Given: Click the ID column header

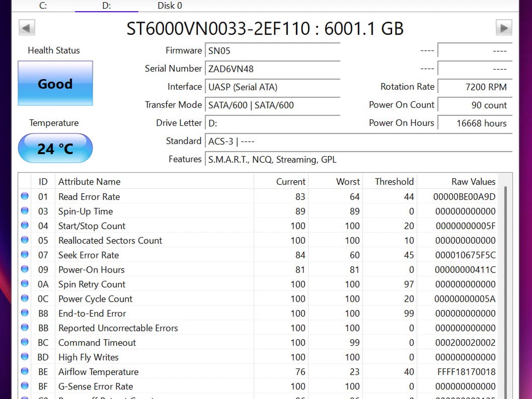Looking at the screenshot, I should coord(43,181).
